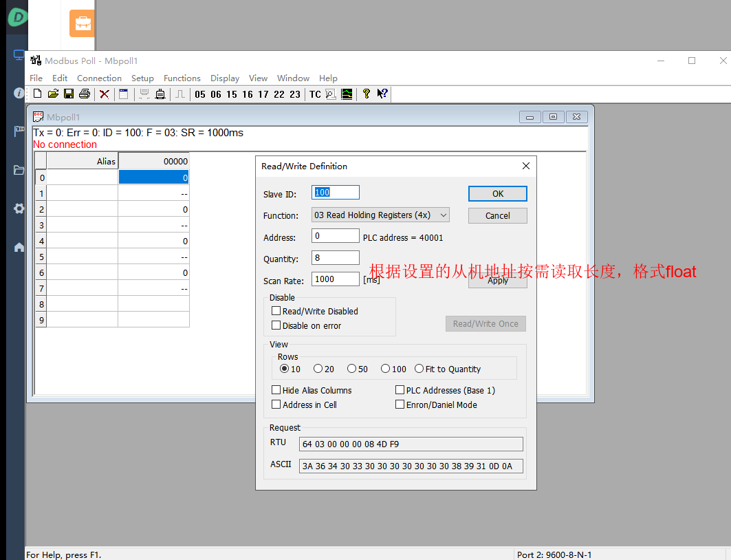Viewport: 731px width, 560px height.
Task: Enable PLC Addresses (Base 1) checkbox
Action: pyautogui.click(x=400, y=390)
